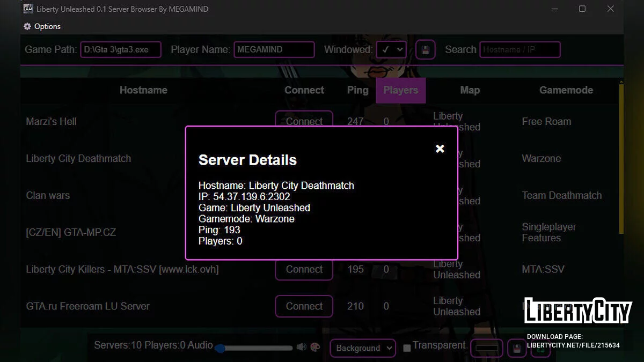Focus the Search Hostname / IP field
The height and width of the screenshot is (362, 644).
(520, 49)
